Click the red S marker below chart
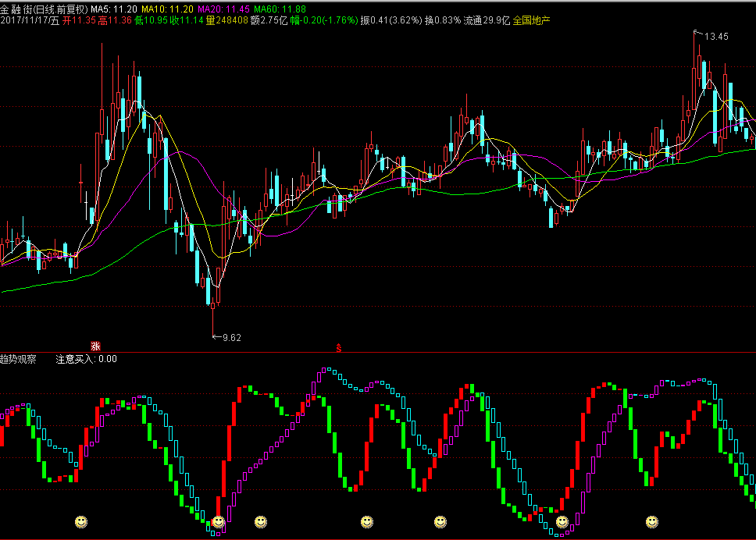This screenshot has height=540, width=756. 339,348
